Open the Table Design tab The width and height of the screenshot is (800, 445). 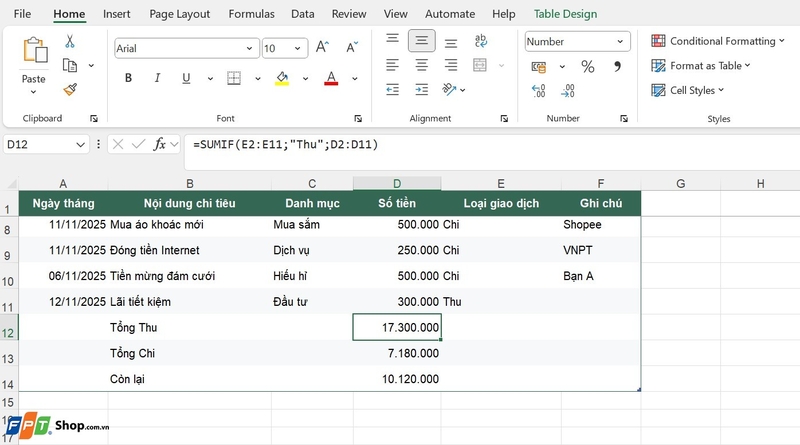565,14
